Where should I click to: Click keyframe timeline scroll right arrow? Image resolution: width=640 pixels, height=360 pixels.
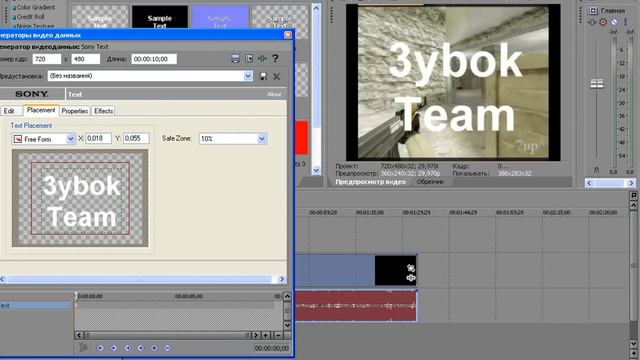point(256,335)
